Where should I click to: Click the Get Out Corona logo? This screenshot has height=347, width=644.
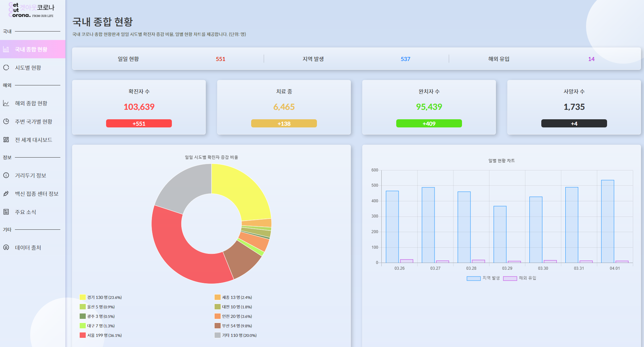(x=31, y=10)
